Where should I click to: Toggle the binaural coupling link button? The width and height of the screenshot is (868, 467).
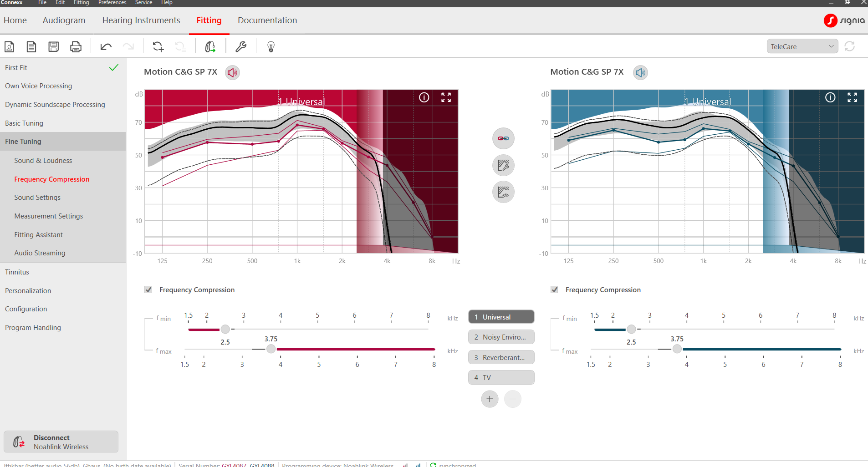coord(503,138)
